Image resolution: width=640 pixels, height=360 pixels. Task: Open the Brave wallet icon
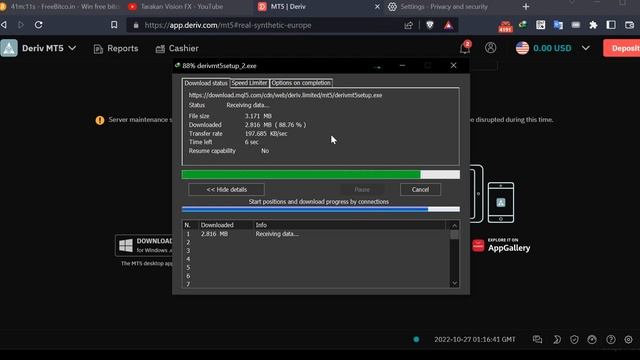629,25
